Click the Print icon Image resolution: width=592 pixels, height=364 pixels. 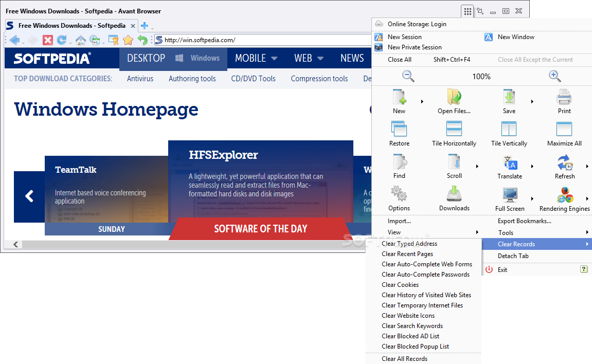564,97
